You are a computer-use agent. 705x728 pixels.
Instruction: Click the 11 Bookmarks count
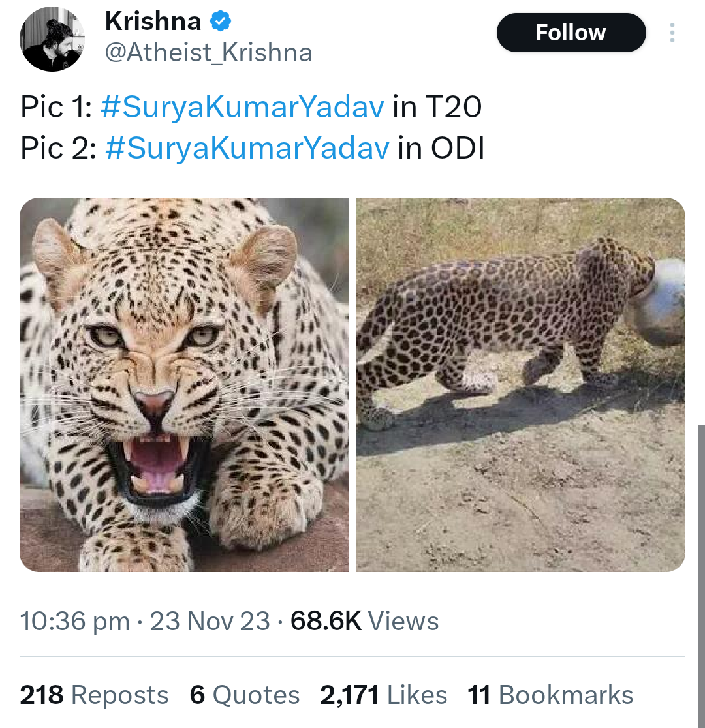[x=550, y=695]
